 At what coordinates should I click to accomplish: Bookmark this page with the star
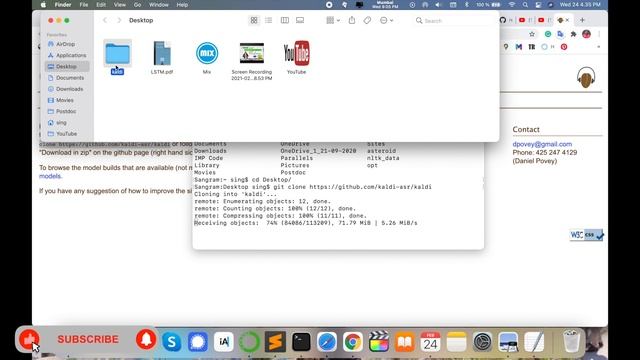[x=532, y=34]
